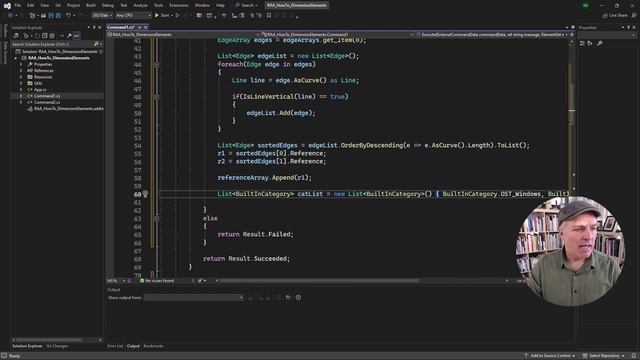This screenshot has height=360, width=640.
Task: Toggle auto-hide pin on Solution Explorer
Action: (94, 27)
